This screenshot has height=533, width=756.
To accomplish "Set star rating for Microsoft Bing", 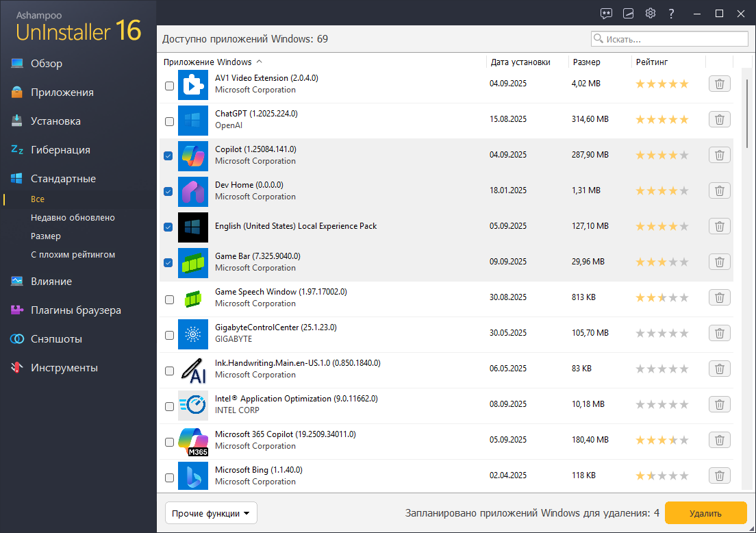I will (662, 475).
